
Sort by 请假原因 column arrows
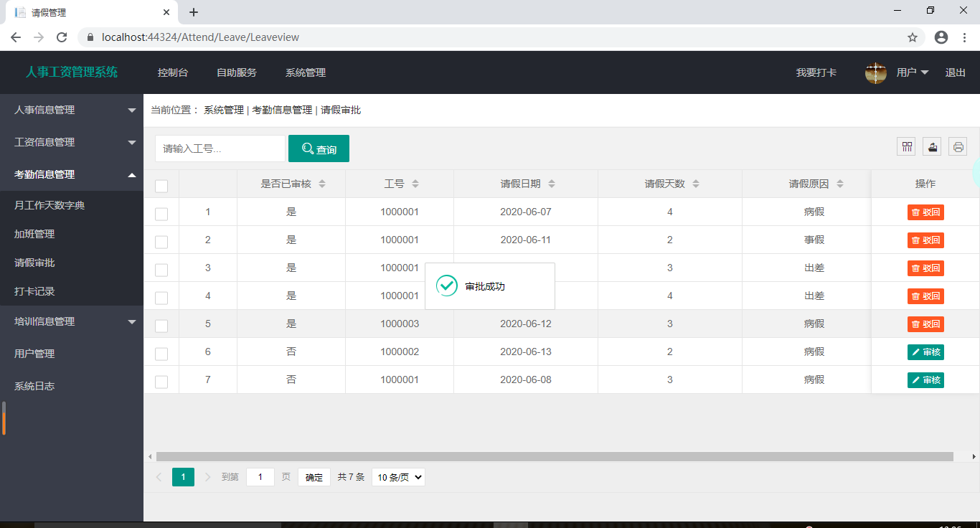[x=840, y=184]
